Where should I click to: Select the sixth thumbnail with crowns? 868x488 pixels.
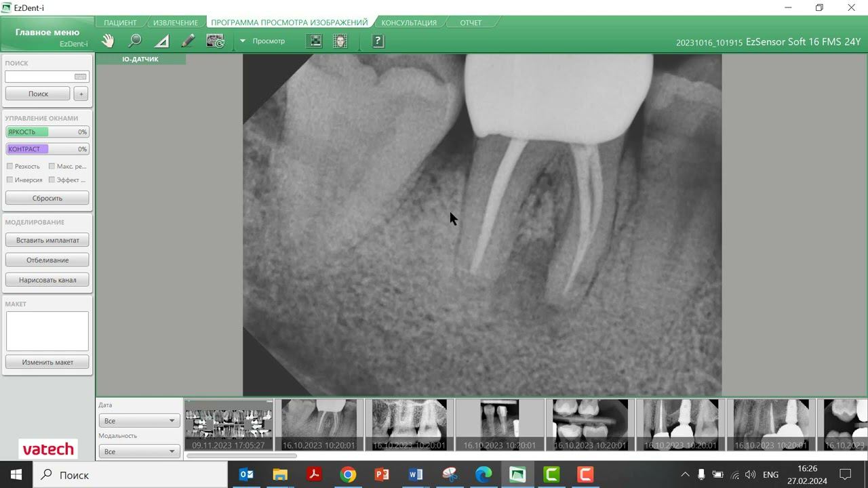[680, 425]
